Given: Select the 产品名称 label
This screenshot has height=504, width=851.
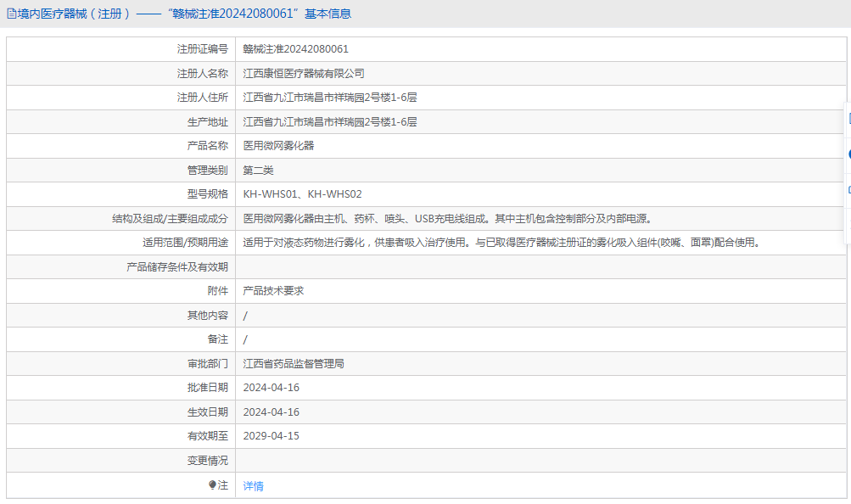Looking at the screenshot, I should pos(208,145).
